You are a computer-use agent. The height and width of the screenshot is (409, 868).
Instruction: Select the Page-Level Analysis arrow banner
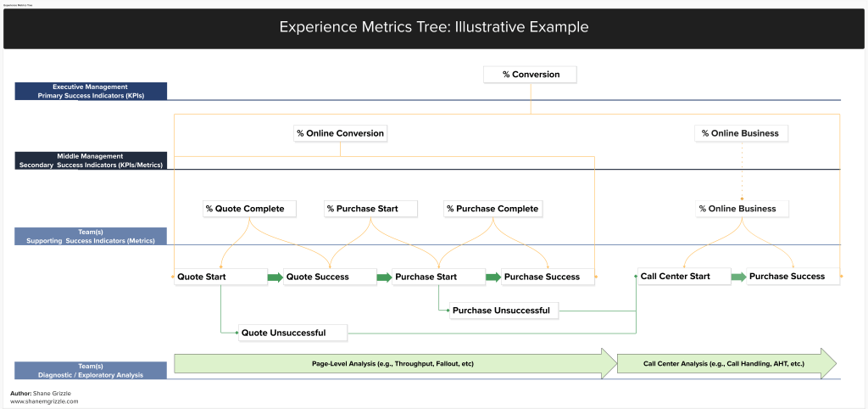click(x=394, y=363)
